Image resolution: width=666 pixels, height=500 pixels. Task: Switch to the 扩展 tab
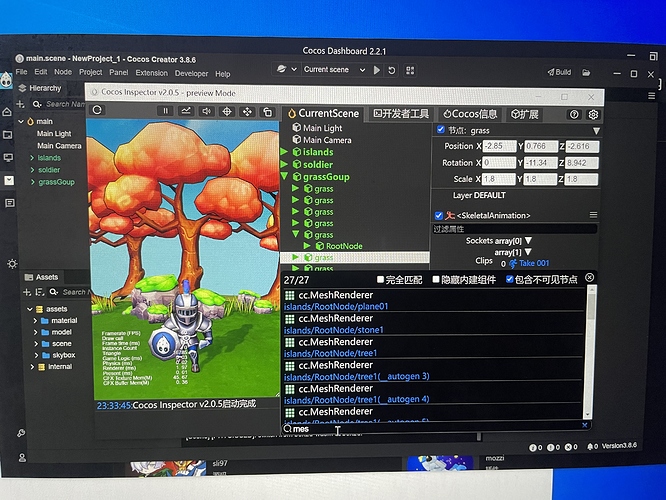[525, 114]
